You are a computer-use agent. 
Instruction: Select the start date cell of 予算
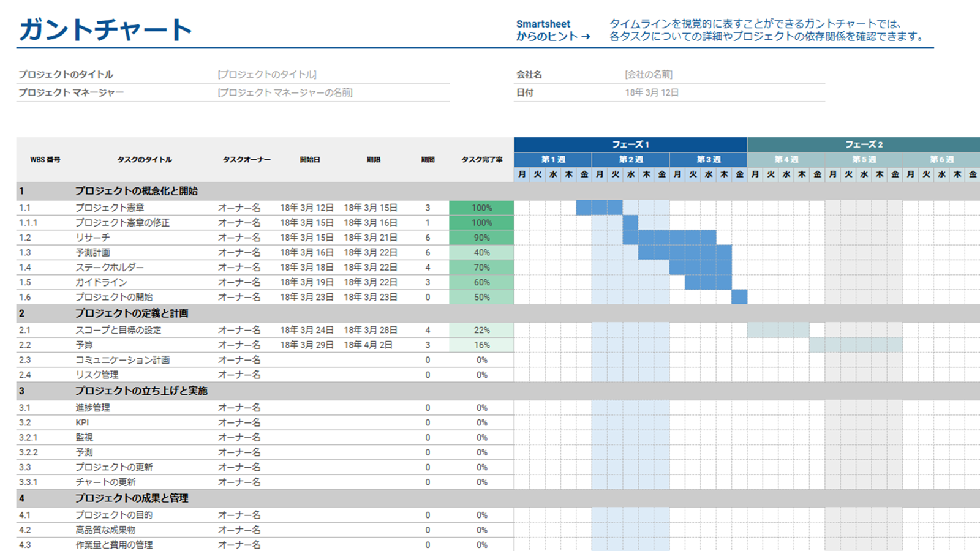click(x=306, y=345)
